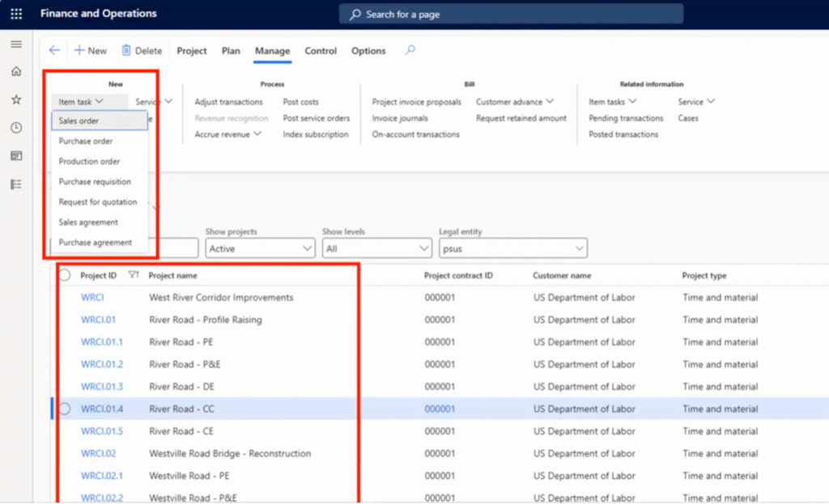Open Favorites star icon in sidebar

[16, 100]
